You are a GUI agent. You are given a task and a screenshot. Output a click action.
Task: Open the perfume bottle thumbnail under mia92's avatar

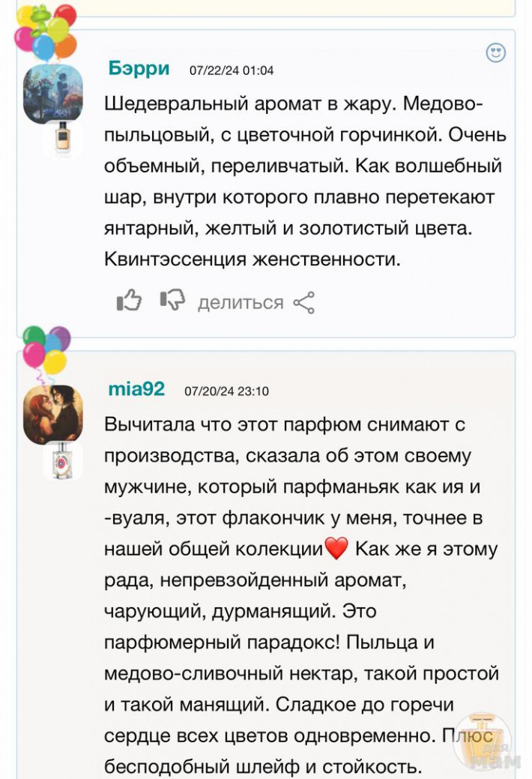pyautogui.click(x=61, y=460)
